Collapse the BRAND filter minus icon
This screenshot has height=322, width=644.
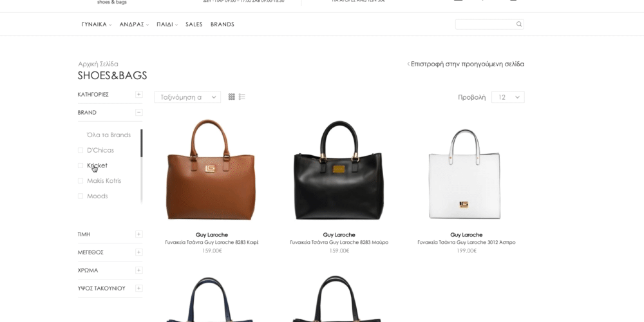pos(139,113)
